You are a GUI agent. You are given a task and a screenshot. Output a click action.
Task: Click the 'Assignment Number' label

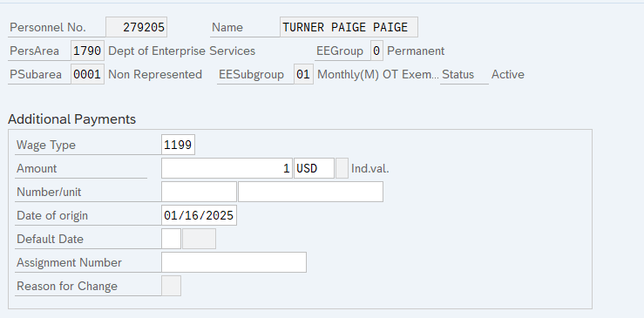click(x=69, y=262)
